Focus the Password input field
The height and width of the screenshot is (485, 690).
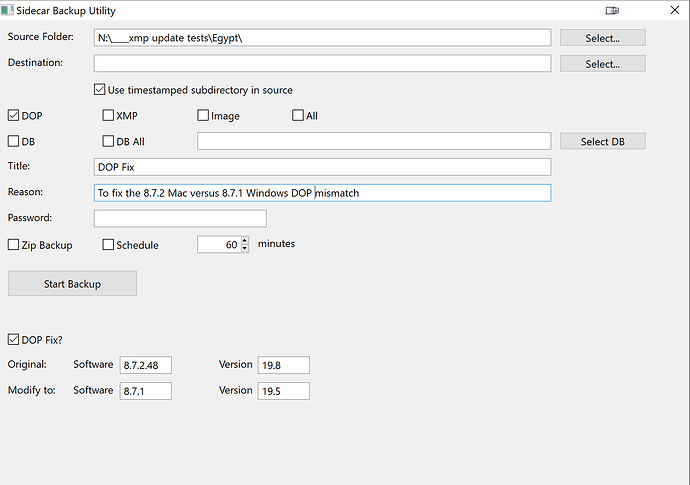tap(180, 219)
